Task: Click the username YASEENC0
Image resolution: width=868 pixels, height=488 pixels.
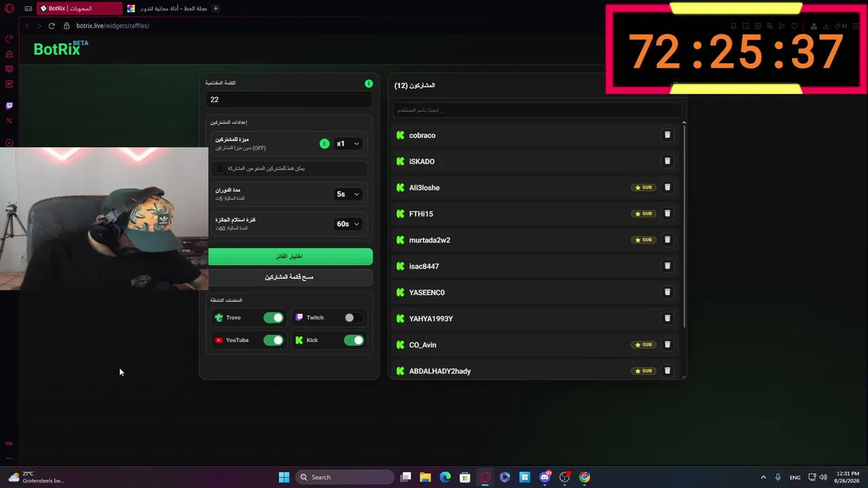Action: tap(427, 293)
